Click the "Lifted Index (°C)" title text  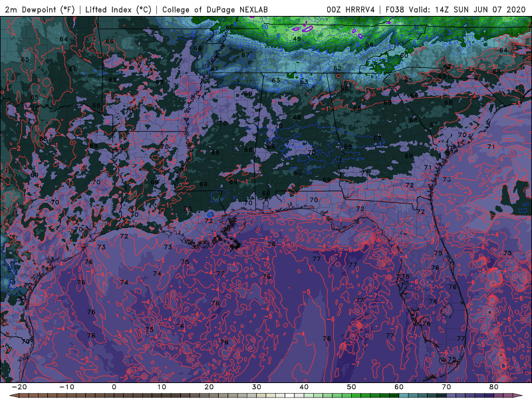coord(118,9)
